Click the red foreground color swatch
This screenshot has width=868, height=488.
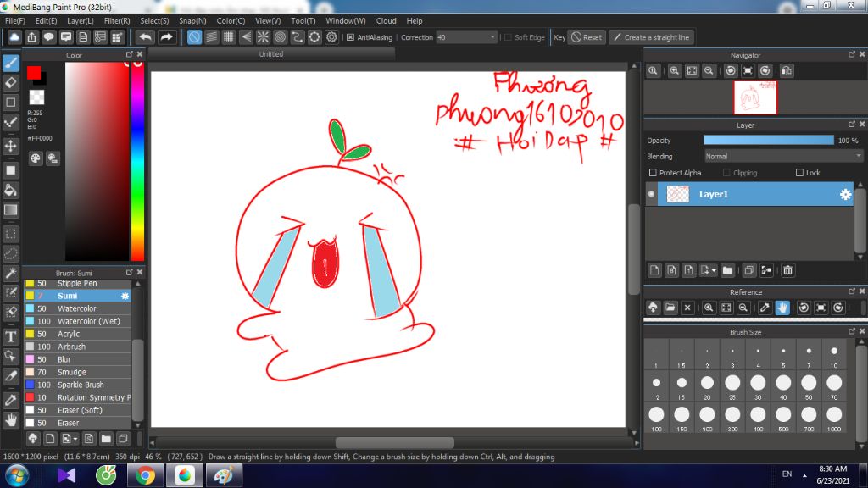33,73
